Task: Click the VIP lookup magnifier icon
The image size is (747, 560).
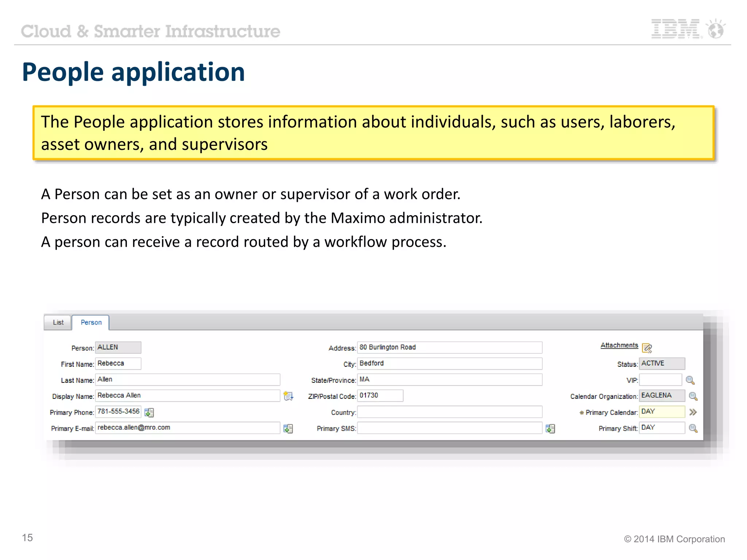Action: coord(690,380)
